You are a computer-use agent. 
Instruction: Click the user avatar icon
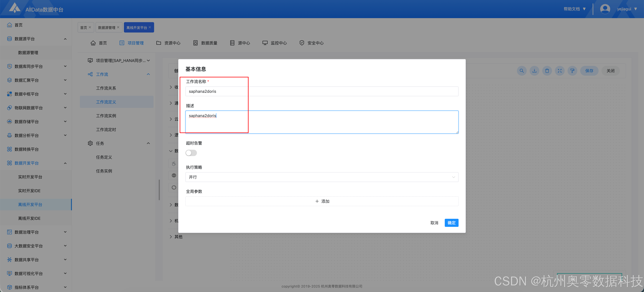click(605, 9)
